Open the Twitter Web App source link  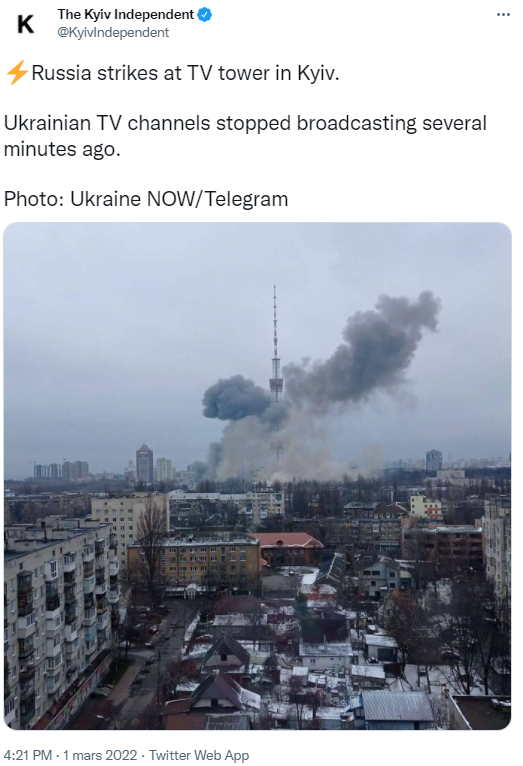[x=199, y=755]
